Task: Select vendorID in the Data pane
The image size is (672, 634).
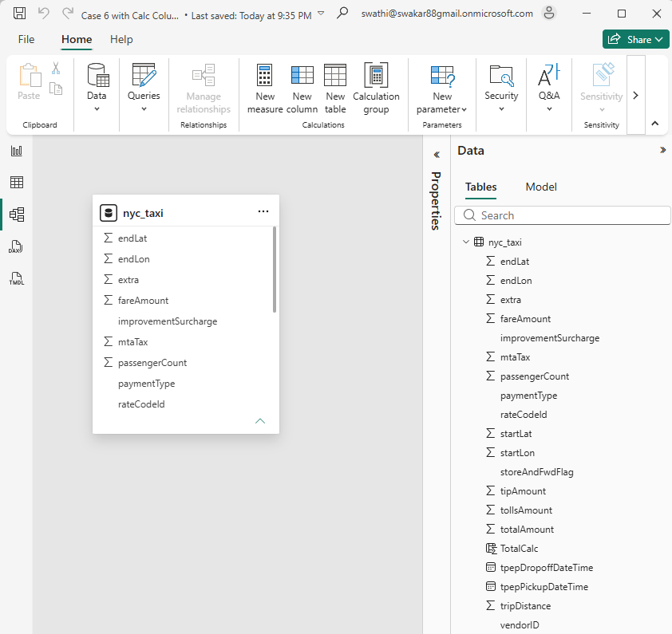Action: coord(520,625)
